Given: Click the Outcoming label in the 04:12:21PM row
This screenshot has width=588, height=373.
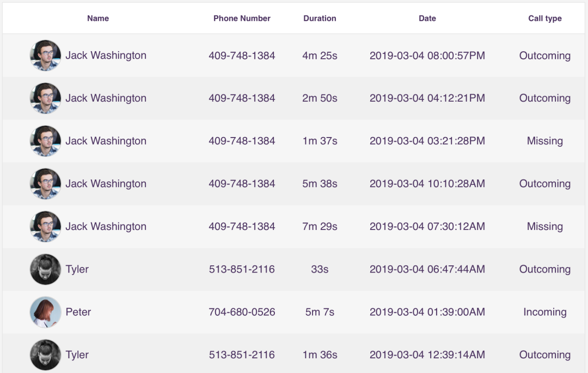Looking at the screenshot, I should tap(545, 98).
